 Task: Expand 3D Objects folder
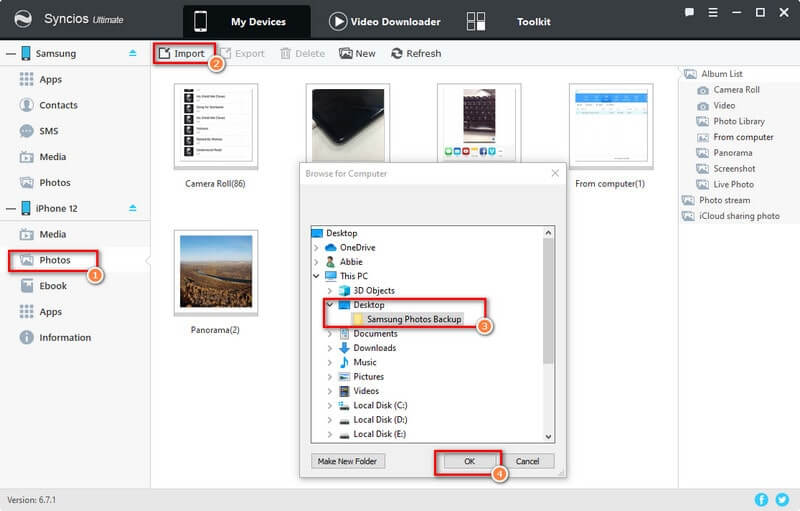tap(330, 291)
